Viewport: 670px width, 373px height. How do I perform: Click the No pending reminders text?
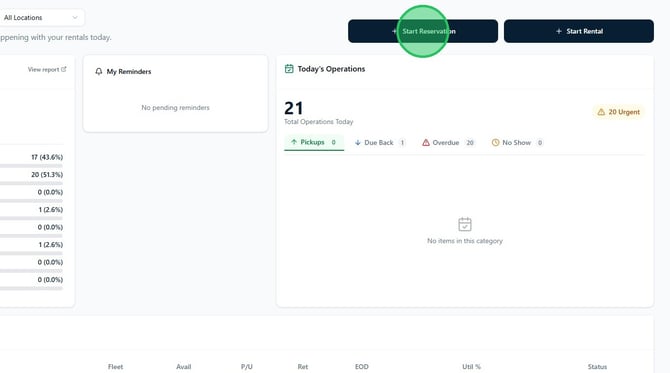pos(175,108)
